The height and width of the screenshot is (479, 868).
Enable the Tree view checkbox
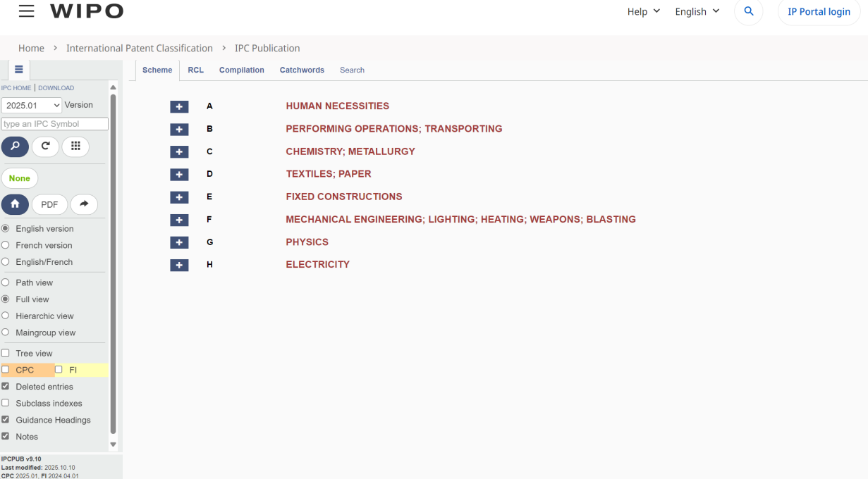tap(6, 354)
